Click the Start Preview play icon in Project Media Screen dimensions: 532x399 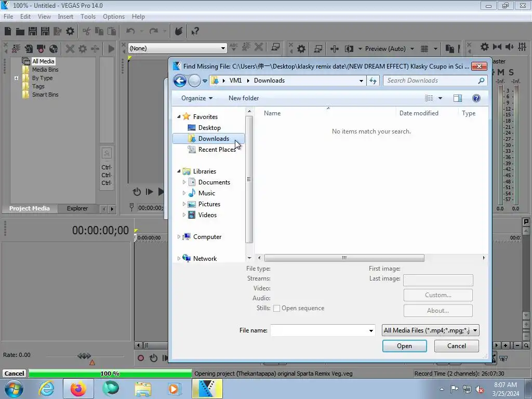(111, 48)
